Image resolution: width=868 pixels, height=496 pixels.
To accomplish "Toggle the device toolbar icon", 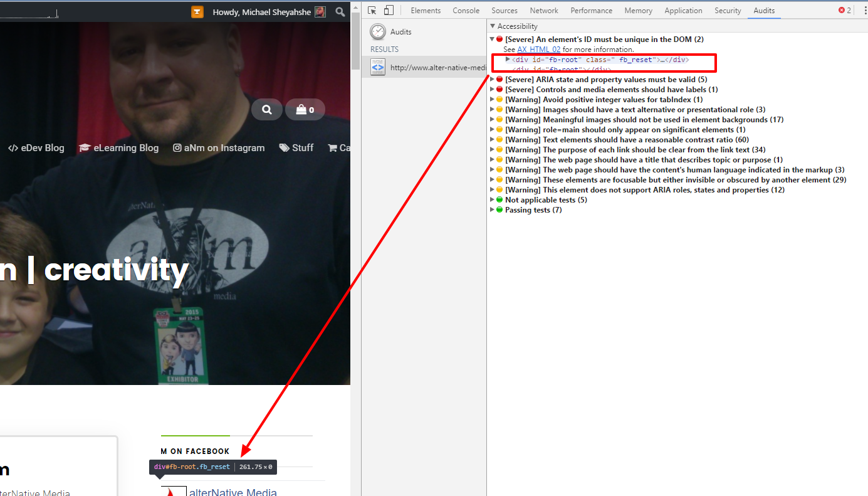I will (x=389, y=10).
